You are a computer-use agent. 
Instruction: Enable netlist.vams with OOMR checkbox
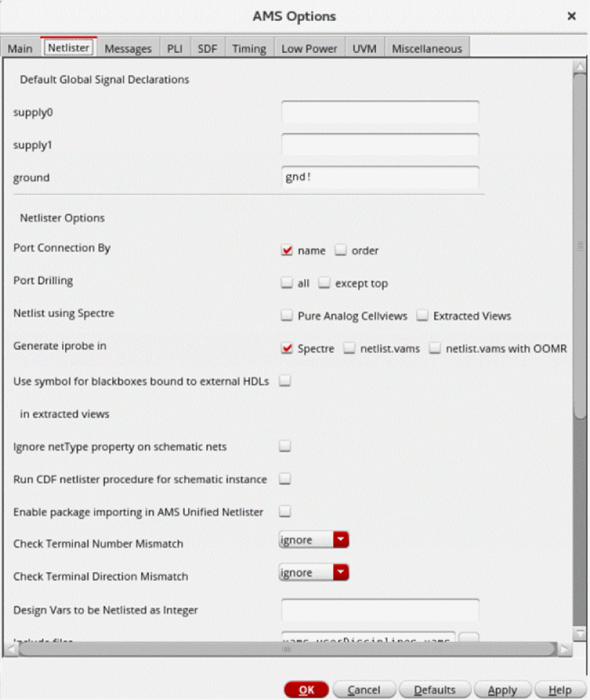coord(435,348)
